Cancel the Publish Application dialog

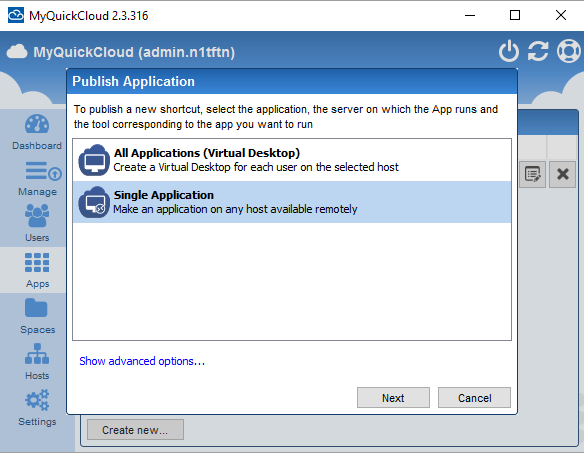coord(474,397)
